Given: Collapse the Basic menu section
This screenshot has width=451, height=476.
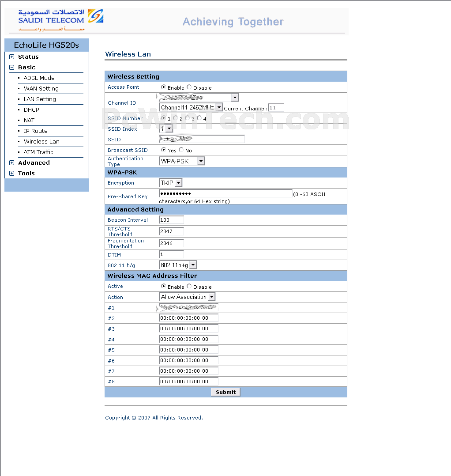Looking at the screenshot, I should click(12, 68).
